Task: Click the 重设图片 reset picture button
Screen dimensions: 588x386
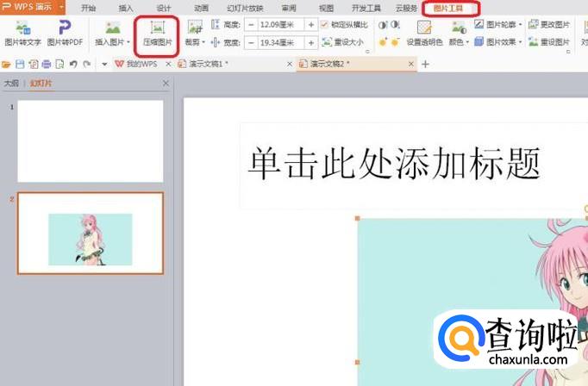Action: [549, 42]
